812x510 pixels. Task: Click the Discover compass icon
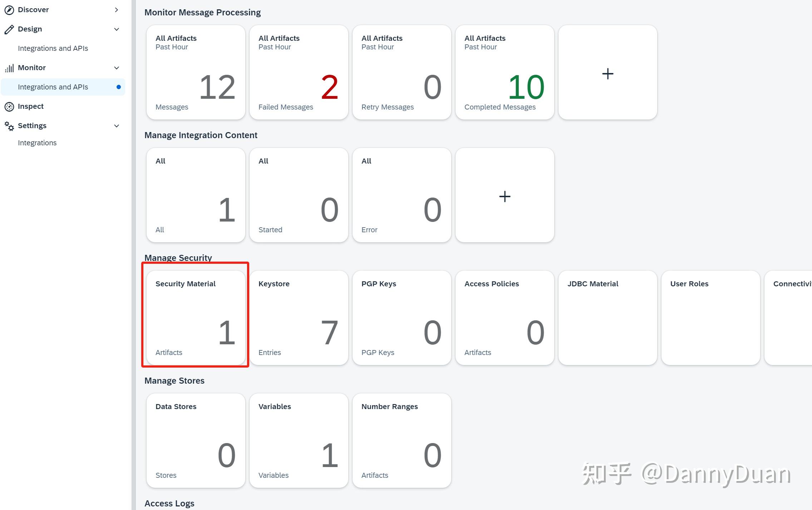(x=9, y=10)
